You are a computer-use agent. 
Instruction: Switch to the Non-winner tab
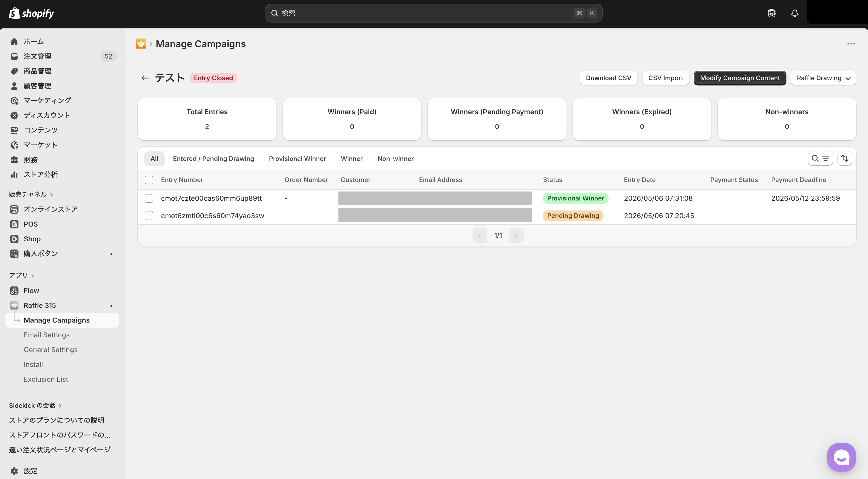point(395,159)
